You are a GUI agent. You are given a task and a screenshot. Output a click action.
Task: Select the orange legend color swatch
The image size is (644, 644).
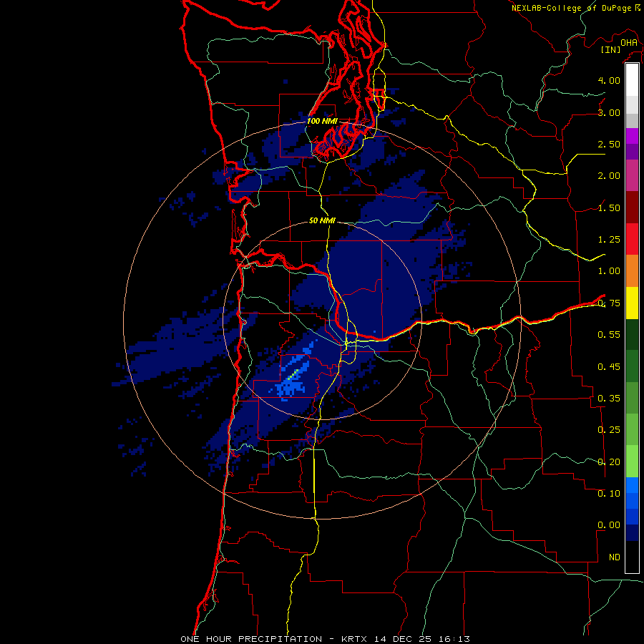point(632,270)
